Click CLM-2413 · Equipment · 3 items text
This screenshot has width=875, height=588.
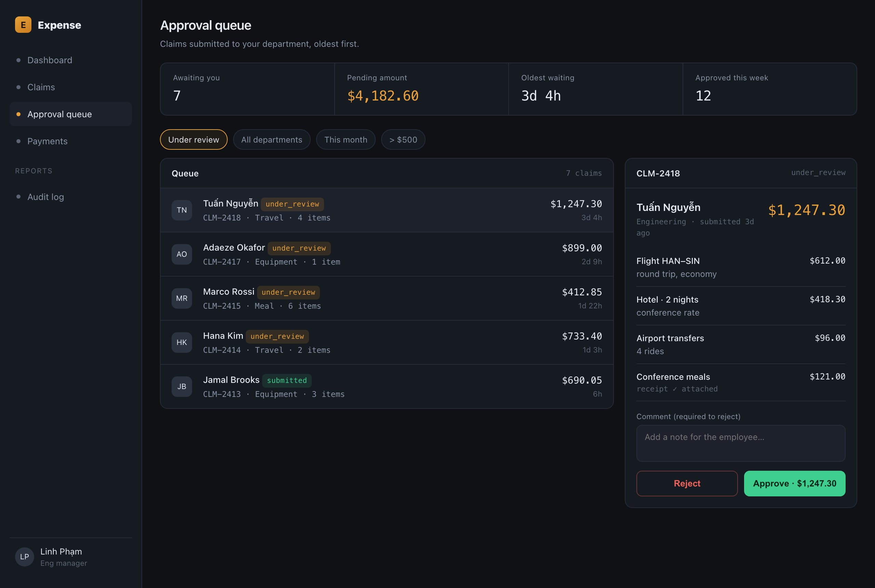point(274,394)
